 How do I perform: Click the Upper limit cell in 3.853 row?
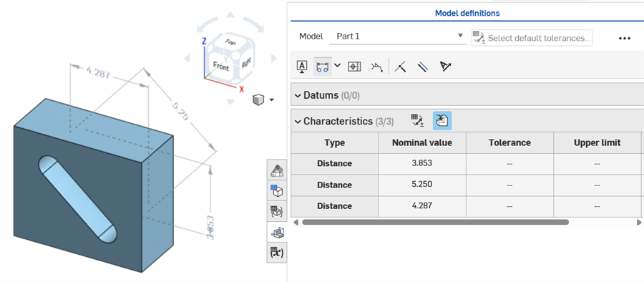[597, 163]
